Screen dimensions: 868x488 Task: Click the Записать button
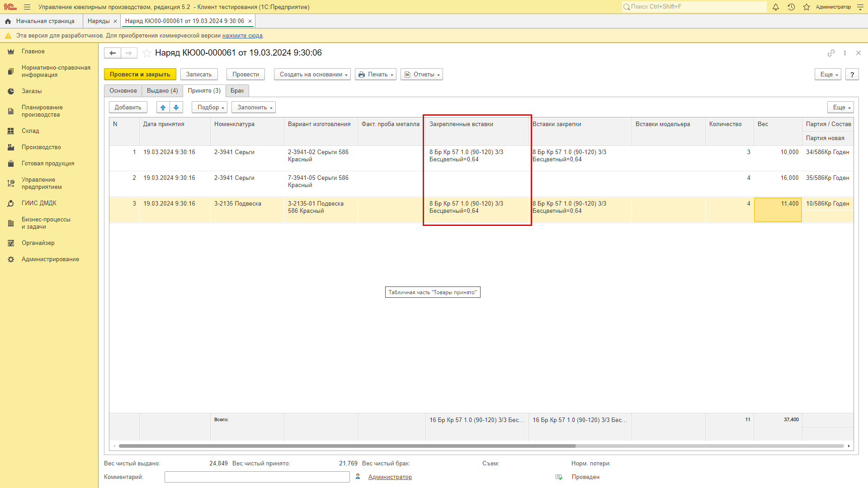click(x=199, y=75)
